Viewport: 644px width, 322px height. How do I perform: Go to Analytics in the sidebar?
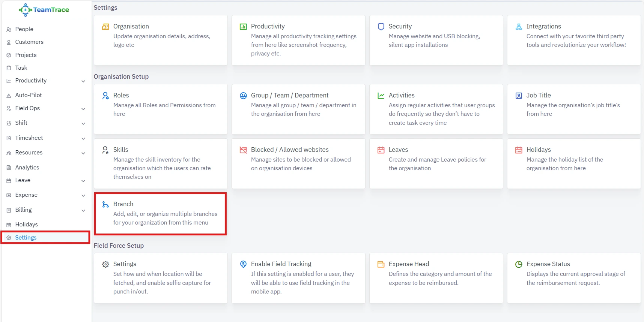[x=27, y=168]
